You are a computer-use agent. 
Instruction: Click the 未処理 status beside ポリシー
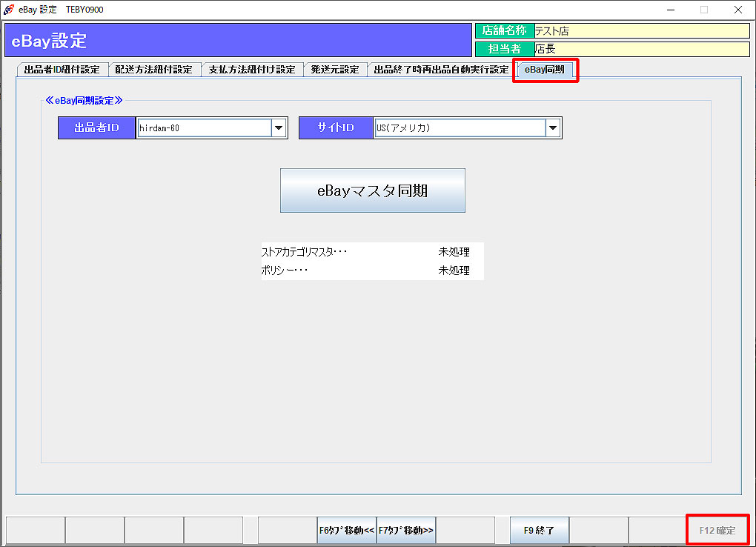454,270
